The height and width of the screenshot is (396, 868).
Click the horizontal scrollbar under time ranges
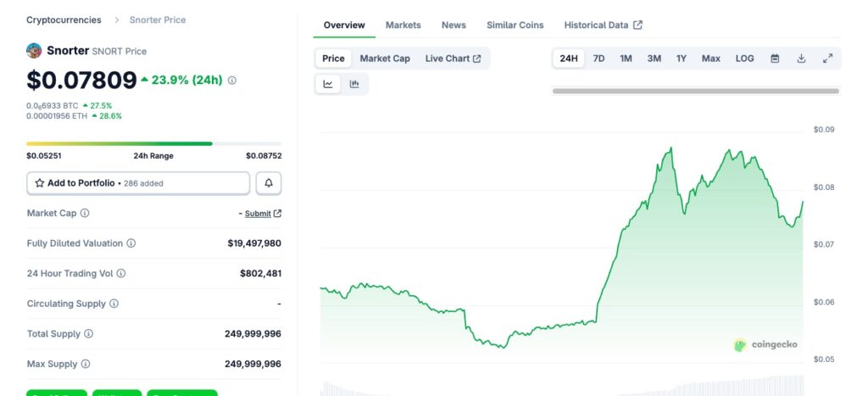click(x=696, y=91)
